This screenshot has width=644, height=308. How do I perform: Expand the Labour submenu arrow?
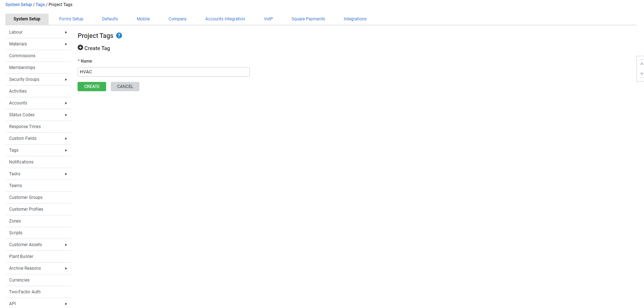click(66, 32)
